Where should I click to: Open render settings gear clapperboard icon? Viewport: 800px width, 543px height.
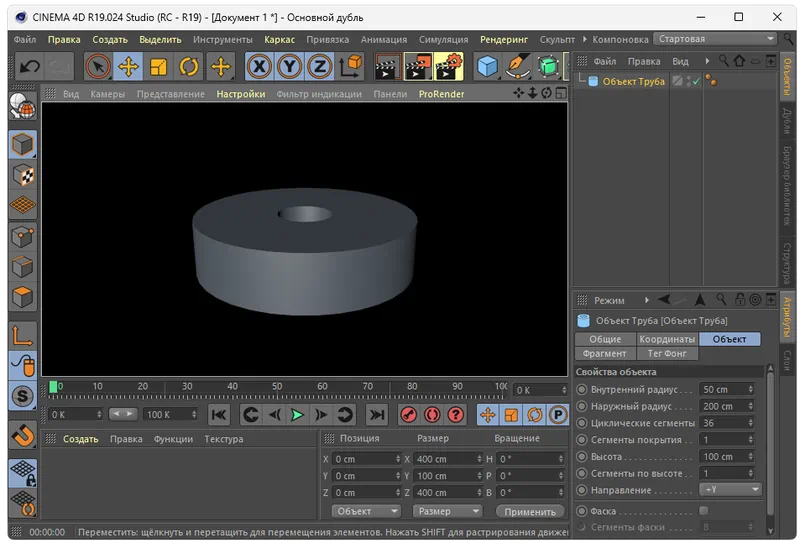tap(448, 66)
